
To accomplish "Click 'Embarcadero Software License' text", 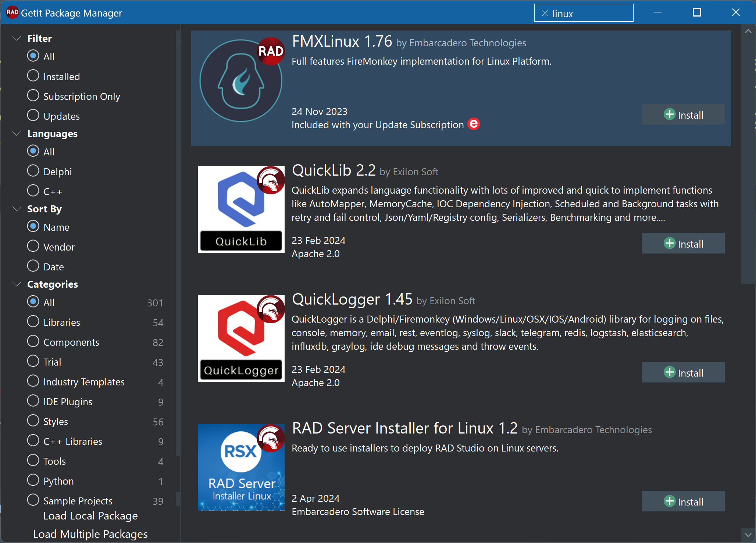I will 358,512.
